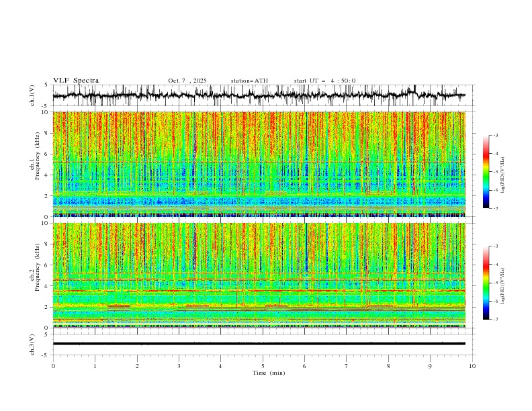Click the '-7' label of the lower color scale

point(496,320)
